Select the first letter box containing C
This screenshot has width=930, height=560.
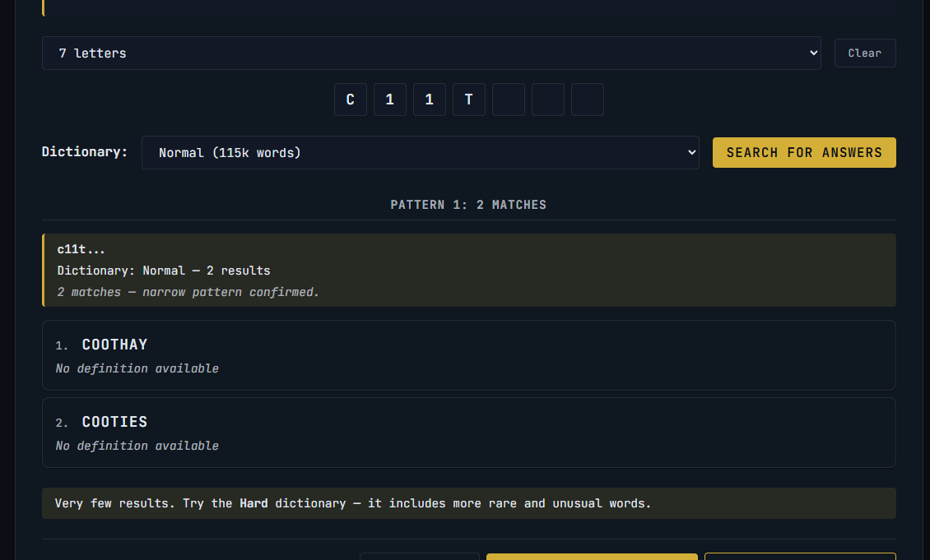point(351,100)
